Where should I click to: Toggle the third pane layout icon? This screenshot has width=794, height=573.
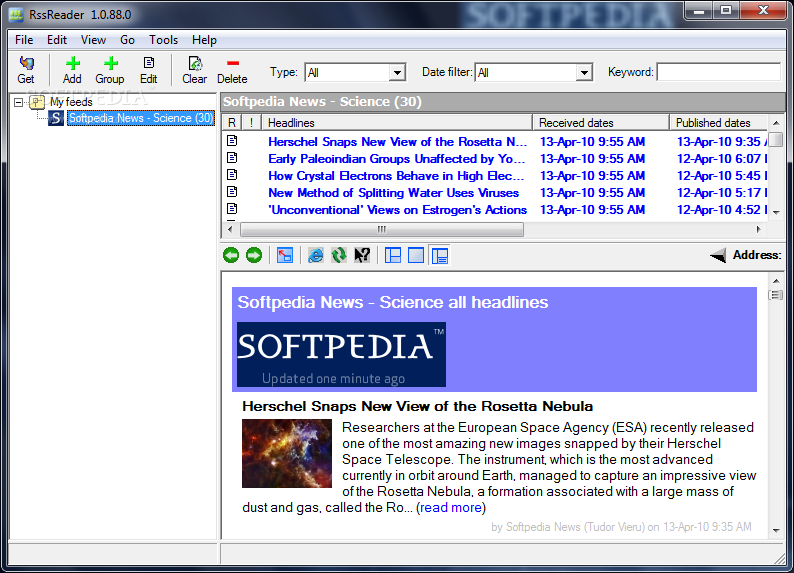point(440,255)
